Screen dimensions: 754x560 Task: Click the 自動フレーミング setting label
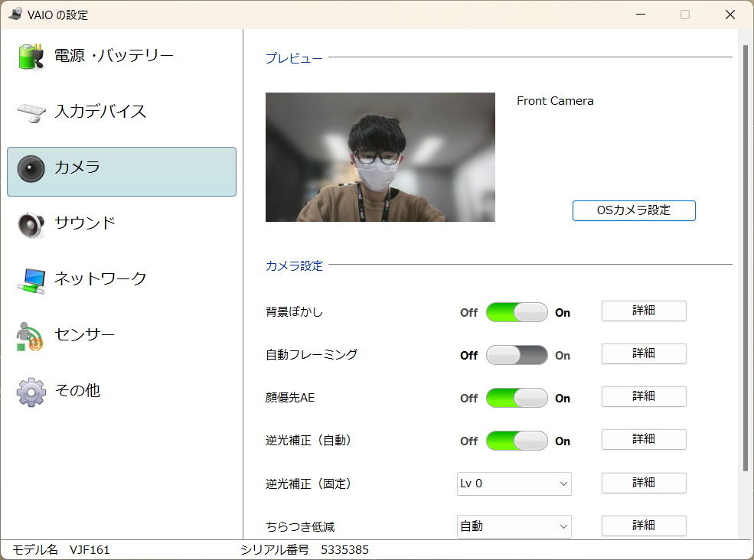312,355
